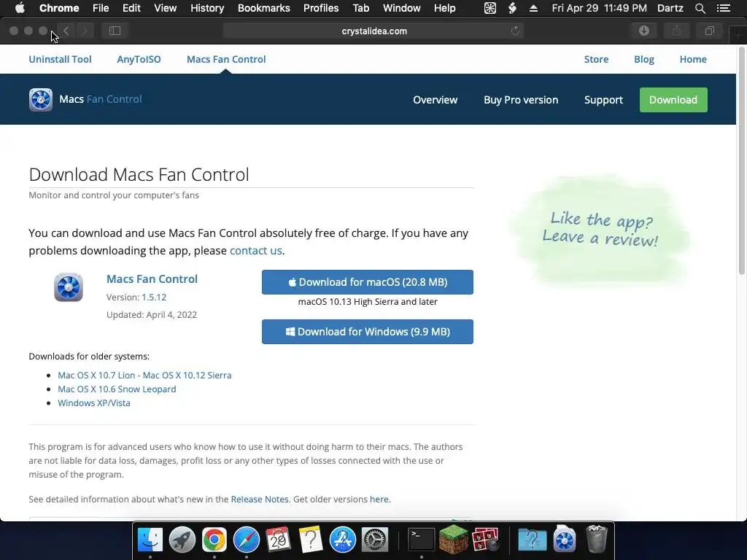
Task: Click the eject icon in menu bar
Action: 533,8
